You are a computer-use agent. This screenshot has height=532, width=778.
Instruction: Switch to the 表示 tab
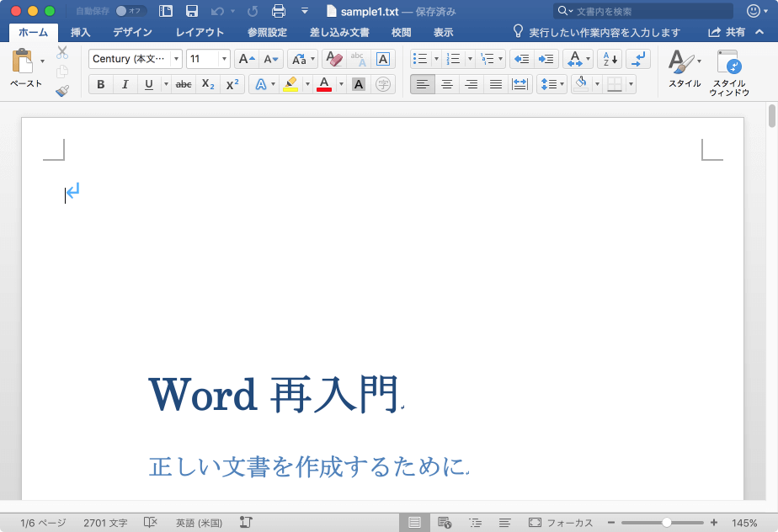click(443, 33)
